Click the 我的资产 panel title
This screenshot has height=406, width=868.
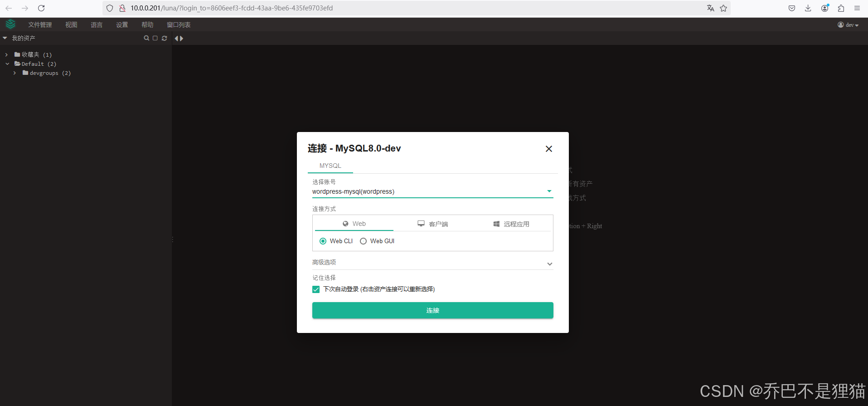24,38
